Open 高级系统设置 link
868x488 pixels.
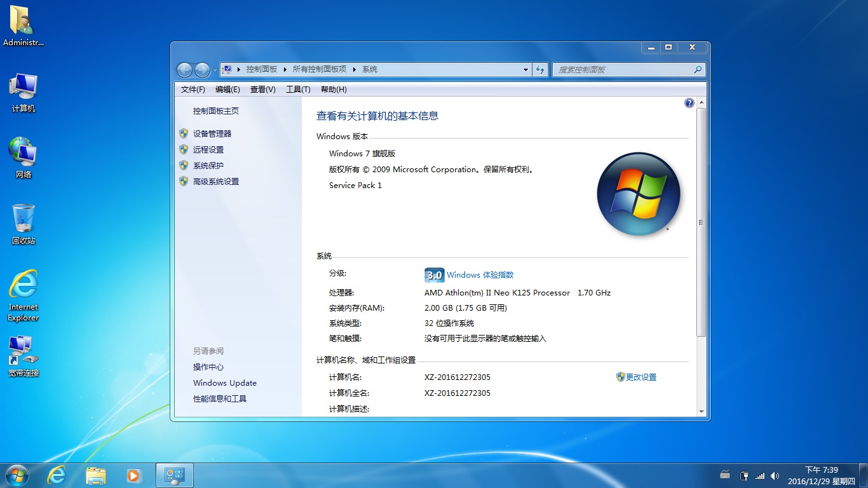(216, 182)
